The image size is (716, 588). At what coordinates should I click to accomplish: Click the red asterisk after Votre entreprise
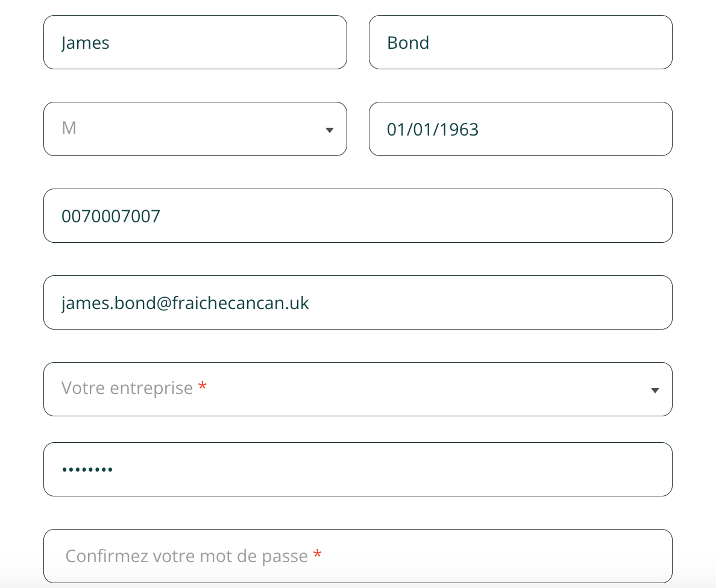[x=203, y=387]
